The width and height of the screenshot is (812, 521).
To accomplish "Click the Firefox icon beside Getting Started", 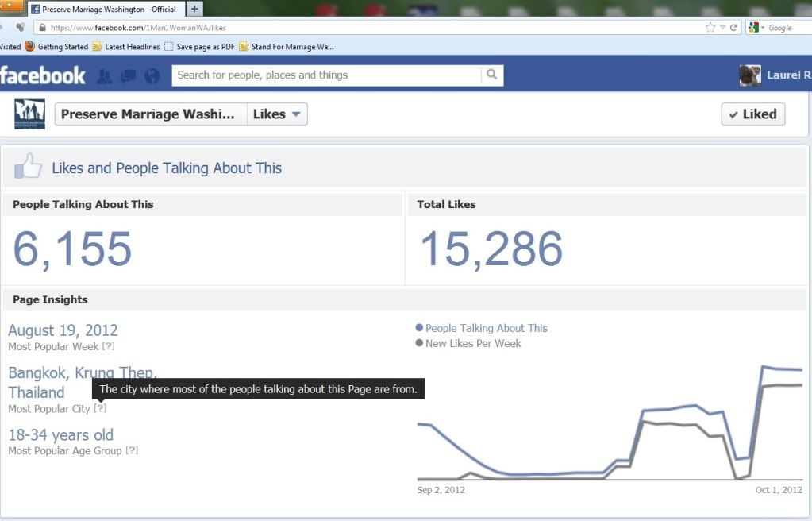I will point(29,46).
